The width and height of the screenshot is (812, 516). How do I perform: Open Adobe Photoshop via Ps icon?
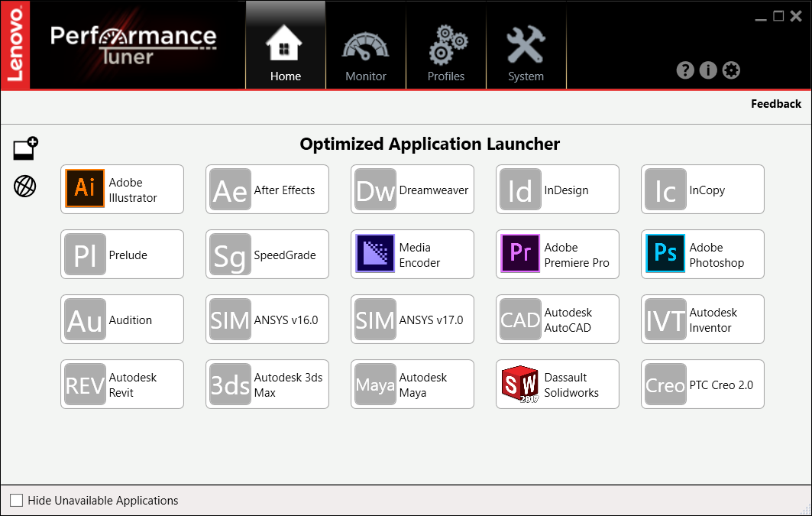pos(665,253)
